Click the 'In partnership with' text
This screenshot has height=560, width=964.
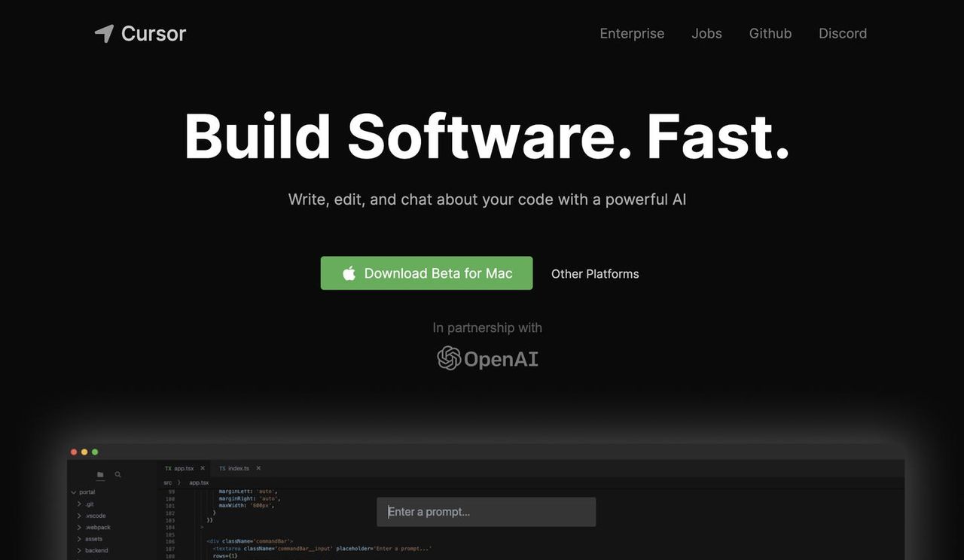point(487,327)
